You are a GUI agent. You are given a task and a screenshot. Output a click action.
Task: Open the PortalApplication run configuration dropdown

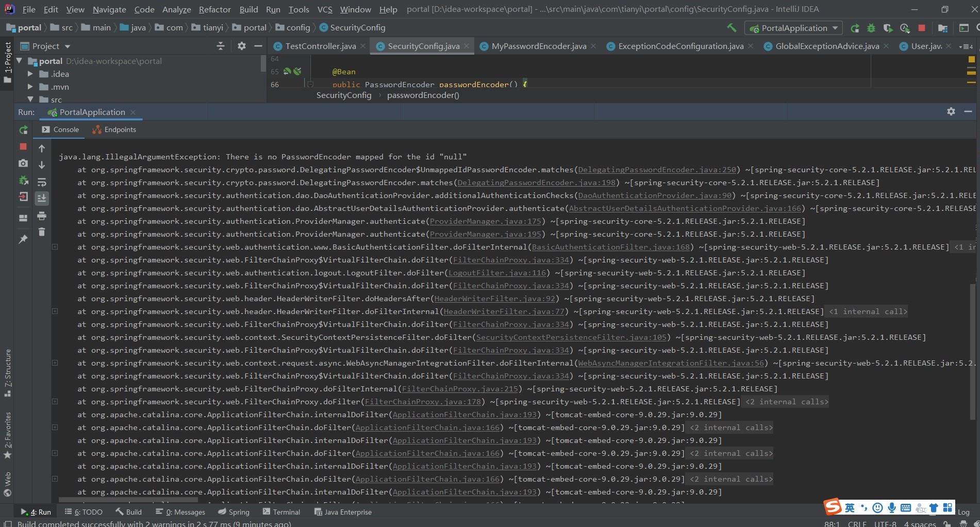pos(794,28)
